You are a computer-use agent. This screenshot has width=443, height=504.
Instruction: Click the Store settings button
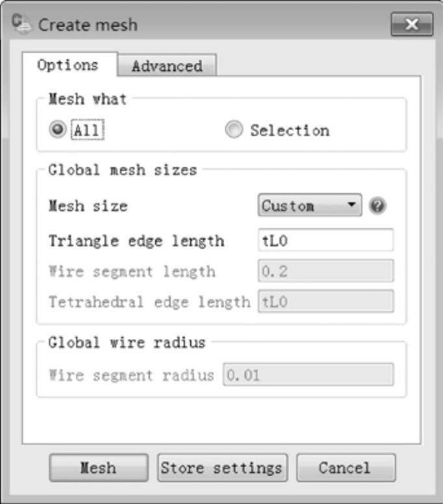click(x=221, y=468)
